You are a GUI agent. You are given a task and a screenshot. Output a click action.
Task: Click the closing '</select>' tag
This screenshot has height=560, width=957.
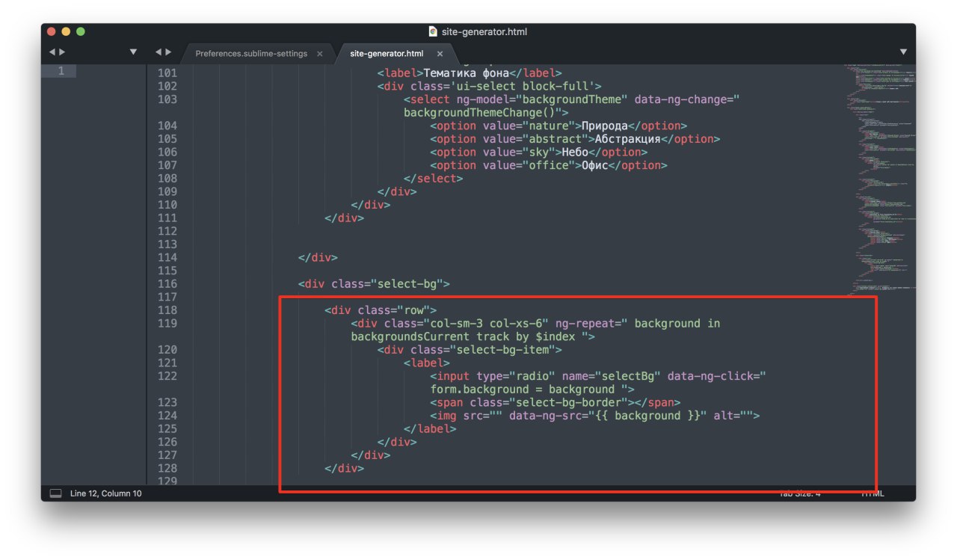pyautogui.click(x=434, y=179)
